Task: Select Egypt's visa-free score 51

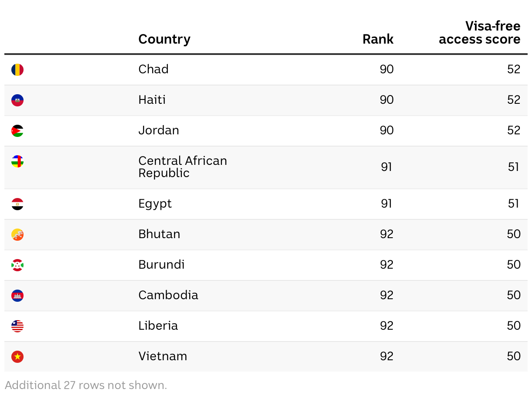Action: 514,204
